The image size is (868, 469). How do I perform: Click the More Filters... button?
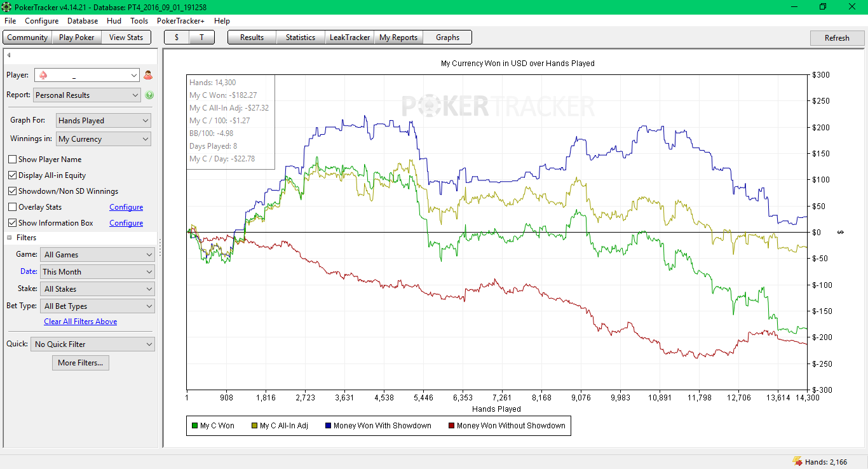point(80,363)
